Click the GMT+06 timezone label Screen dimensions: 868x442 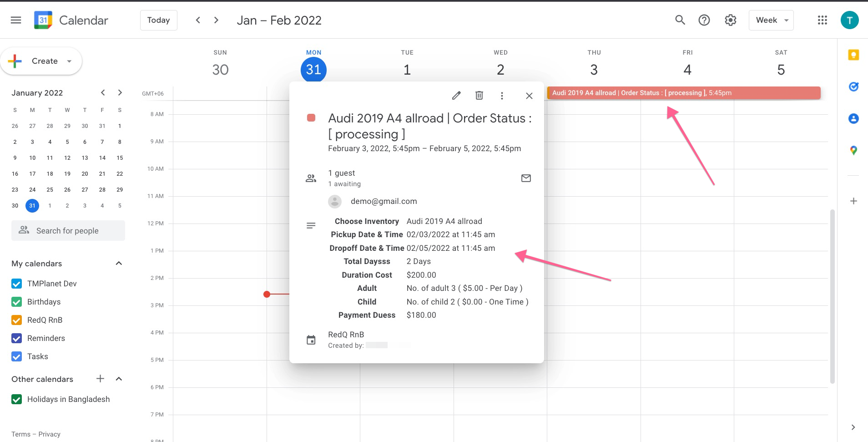[153, 94]
